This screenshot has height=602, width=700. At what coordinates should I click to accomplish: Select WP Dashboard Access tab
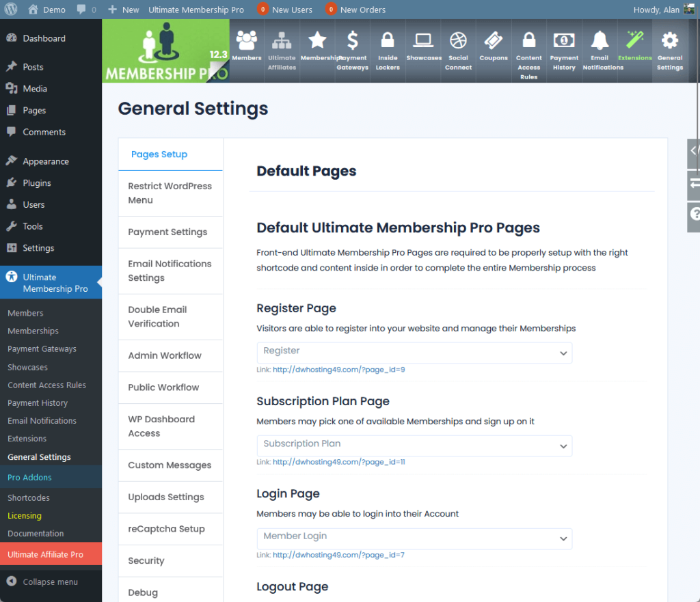pos(170,426)
